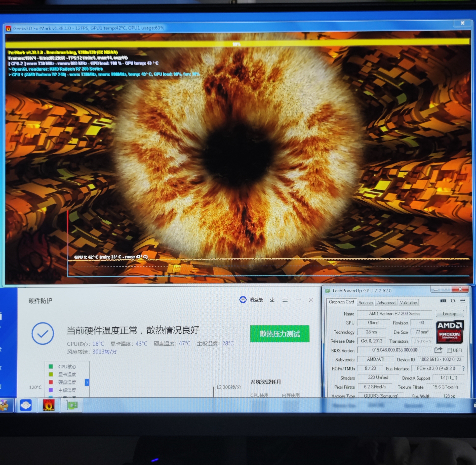Click the Bus Interface value PCIe x8 3.0
The height and width of the screenshot is (465, 476).
click(x=436, y=368)
